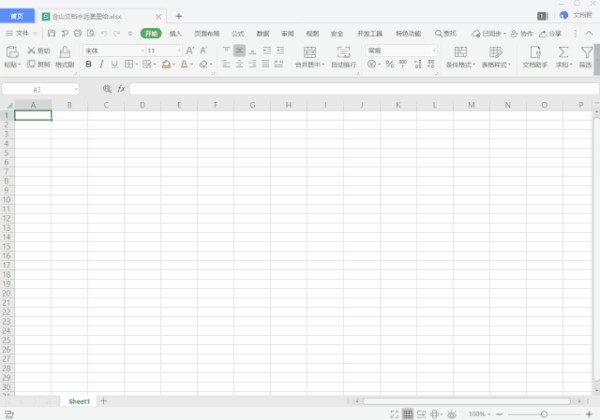Image resolution: width=600 pixels, height=420 pixels.
Task: Click the Wrap Text icon
Action: pos(343,52)
